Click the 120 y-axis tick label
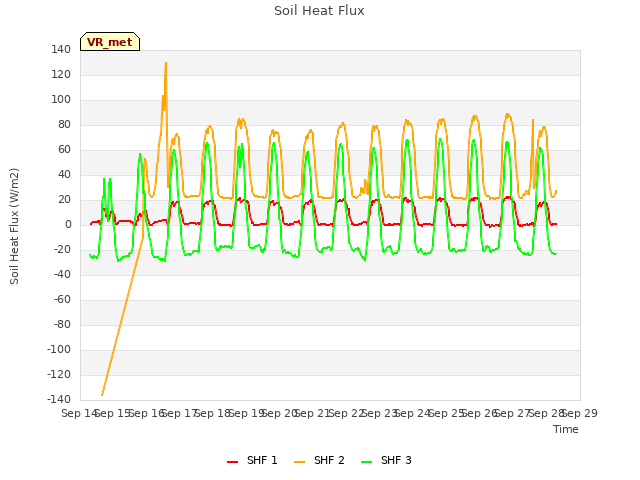The width and height of the screenshot is (640, 480). click(61, 75)
